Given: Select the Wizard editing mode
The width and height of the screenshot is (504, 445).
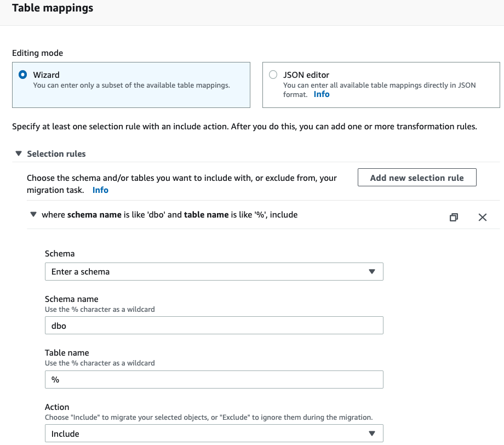Looking at the screenshot, I should click(23, 75).
